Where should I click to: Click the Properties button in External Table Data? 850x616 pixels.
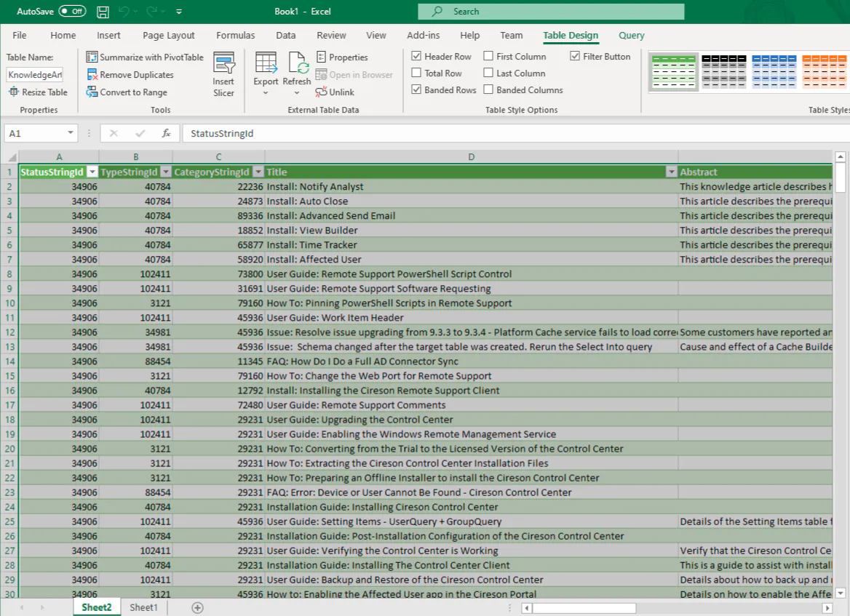(342, 57)
